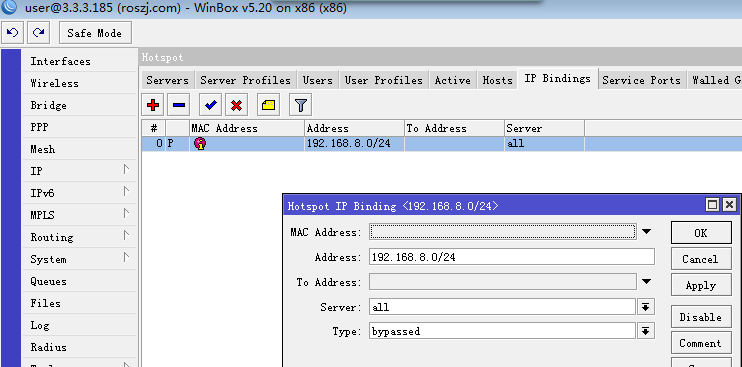Open Mesh in the sidebar menu
Image resolution: width=742 pixels, height=367 pixels.
(80, 149)
